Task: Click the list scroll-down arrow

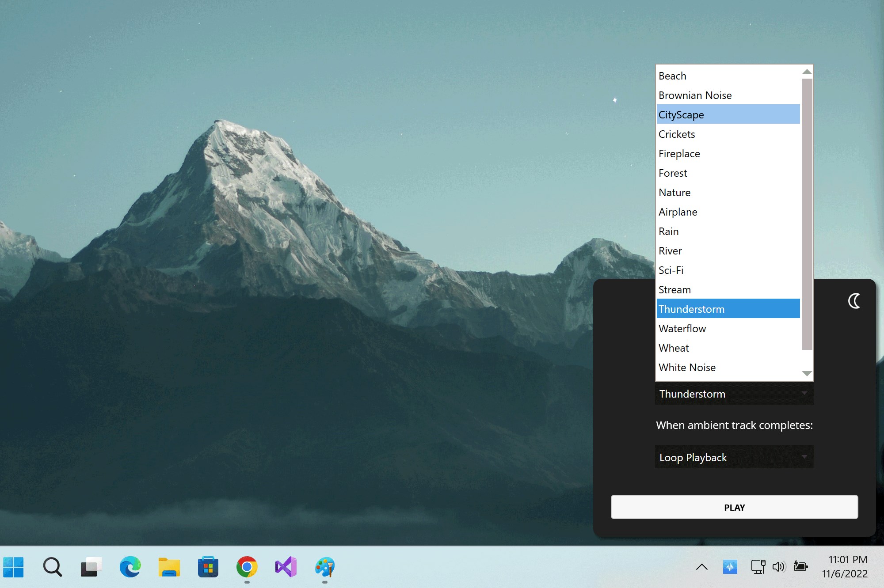Action: (x=807, y=374)
